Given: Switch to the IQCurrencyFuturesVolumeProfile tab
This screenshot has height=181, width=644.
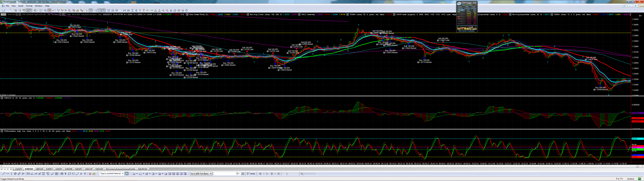Looking at the screenshot, I should [x=120, y=169].
